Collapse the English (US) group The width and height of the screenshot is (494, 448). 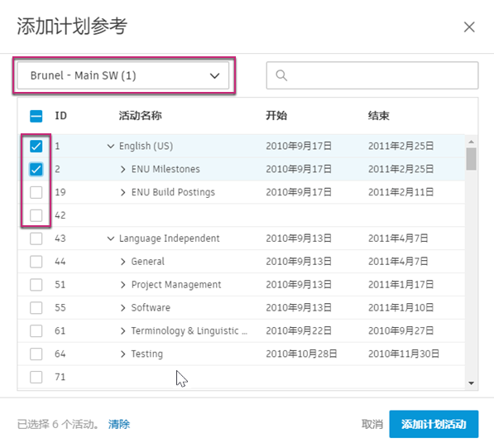pyautogui.click(x=111, y=147)
